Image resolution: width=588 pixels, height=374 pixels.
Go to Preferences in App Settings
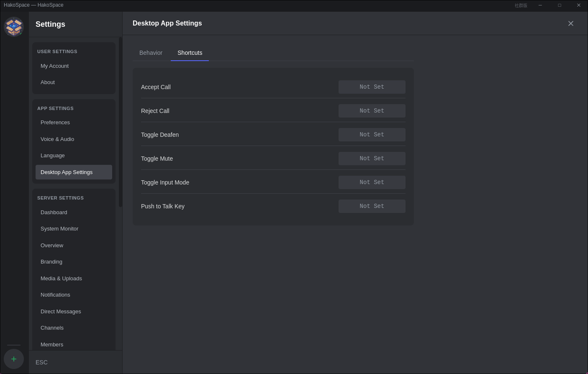click(x=55, y=123)
